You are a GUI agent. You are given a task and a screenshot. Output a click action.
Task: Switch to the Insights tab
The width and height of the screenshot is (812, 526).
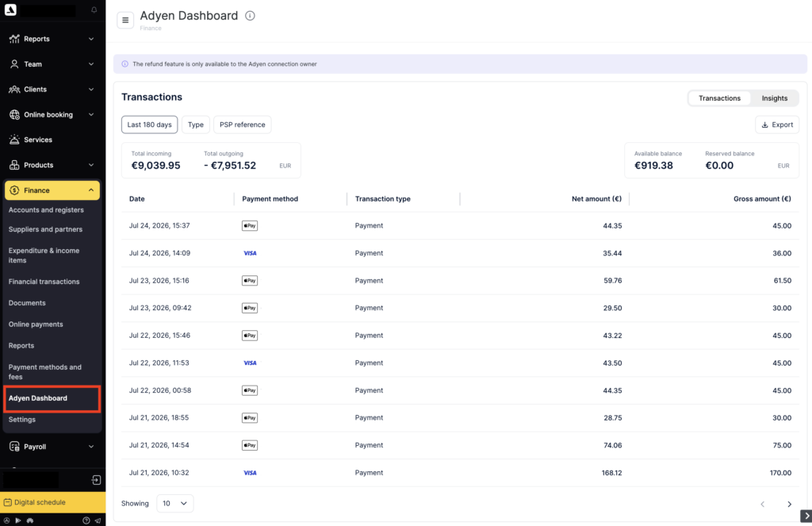coord(774,98)
